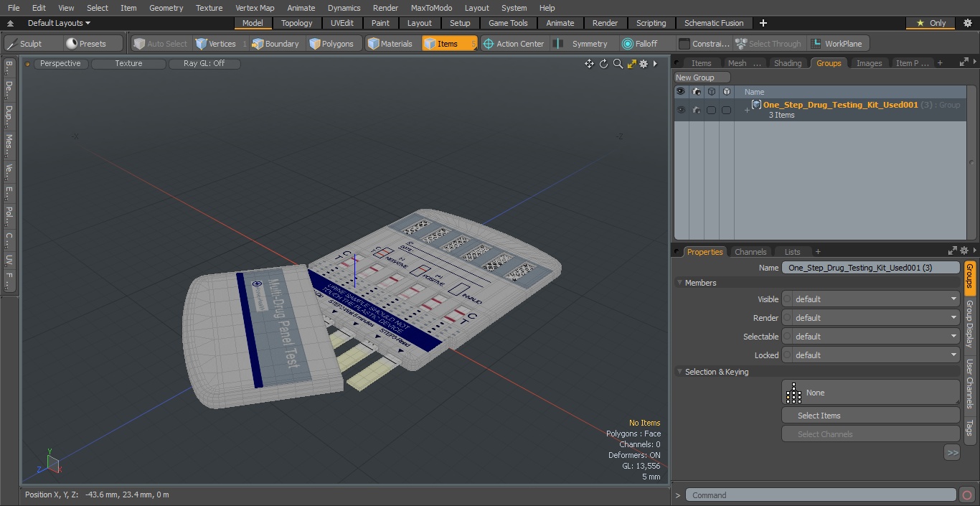This screenshot has width=980, height=506.
Task: Switch to the Topology layout tab
Action: coord(296,23)
